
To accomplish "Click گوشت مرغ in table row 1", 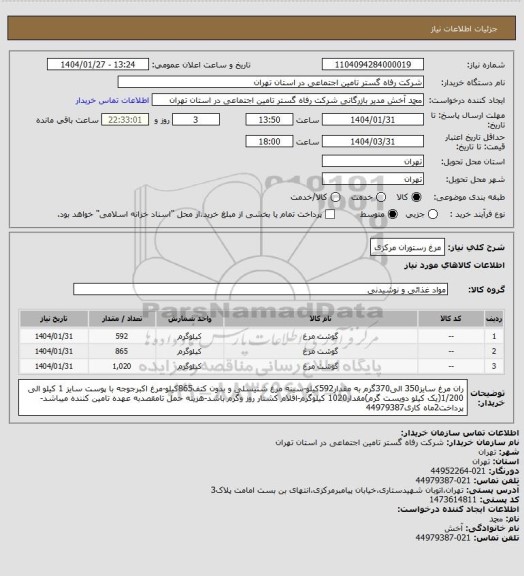I will (x=320, y=336).
